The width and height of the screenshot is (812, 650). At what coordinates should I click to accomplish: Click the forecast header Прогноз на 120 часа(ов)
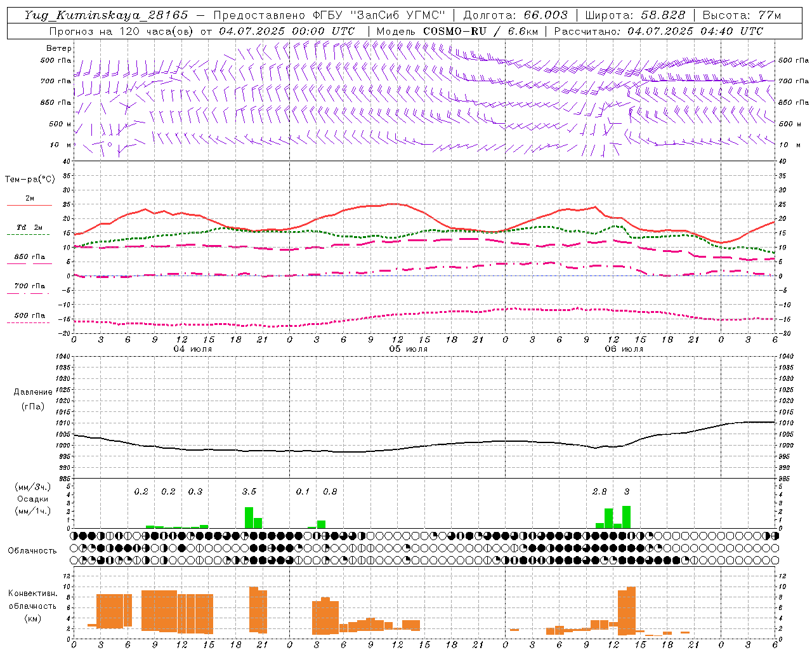pos(122,31)
